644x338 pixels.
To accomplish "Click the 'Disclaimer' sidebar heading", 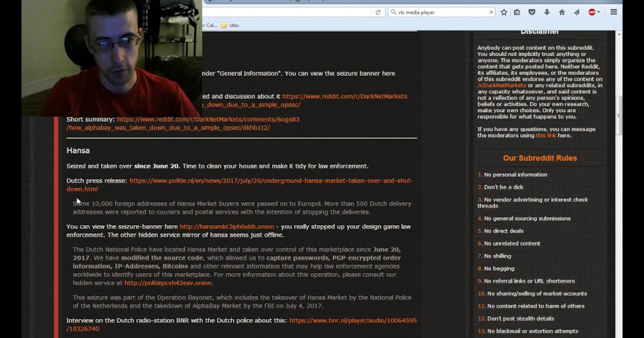I will [x=540, y=32].
